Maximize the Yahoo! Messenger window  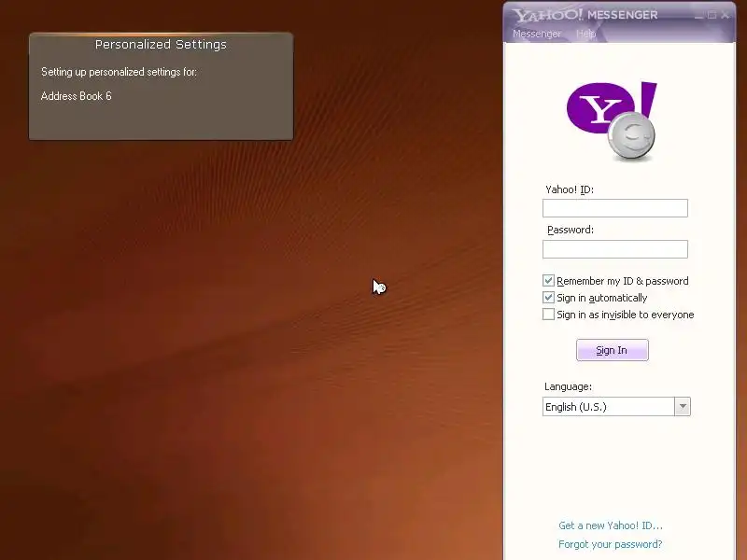tap(712, 15)
